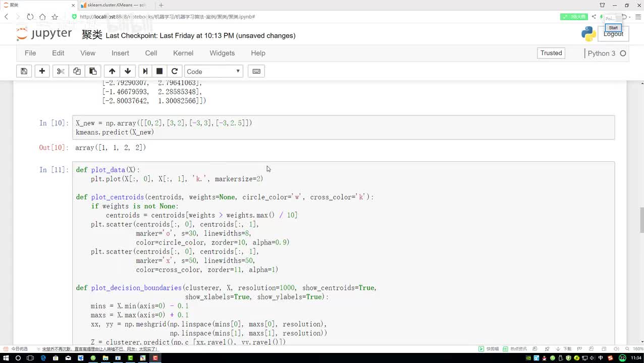Copy selected cells icon
This screenshot has height=363, width=644.
(77, 71)
